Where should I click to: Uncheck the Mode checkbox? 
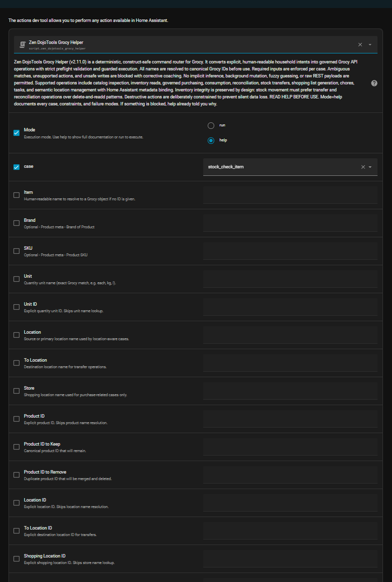coord(16,133)
